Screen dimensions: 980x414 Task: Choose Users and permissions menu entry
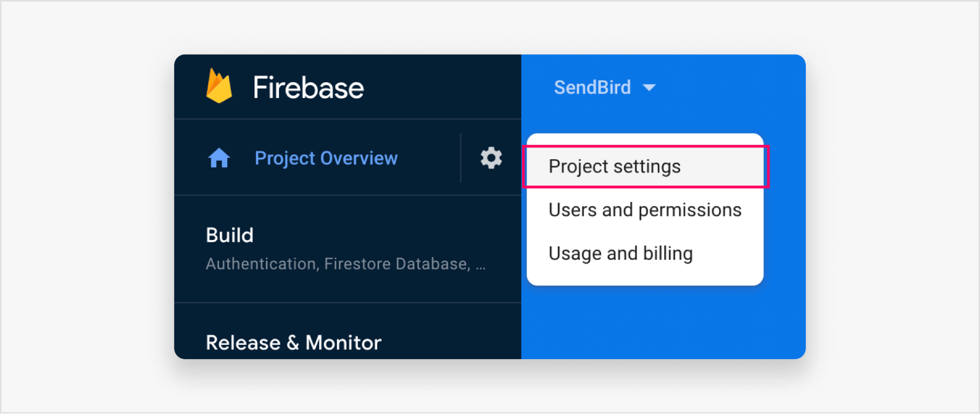[x=645, y=210]
